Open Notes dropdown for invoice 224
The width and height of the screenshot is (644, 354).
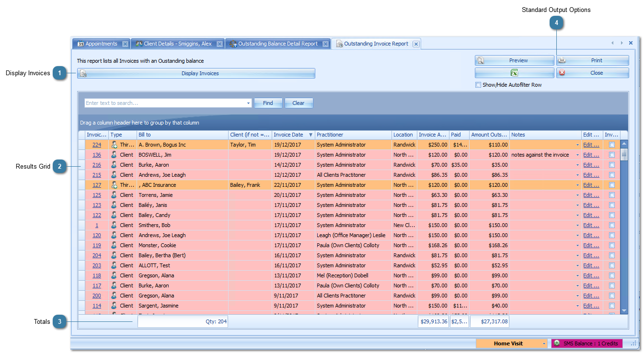tap(577, 145)
